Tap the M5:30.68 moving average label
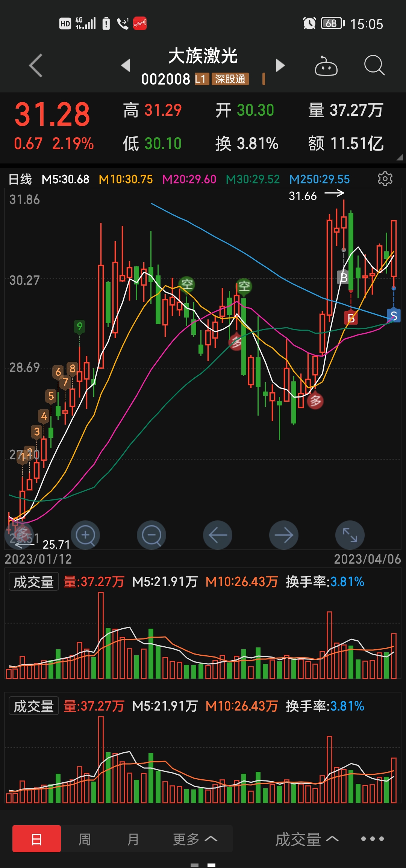 tap(65, 179)
